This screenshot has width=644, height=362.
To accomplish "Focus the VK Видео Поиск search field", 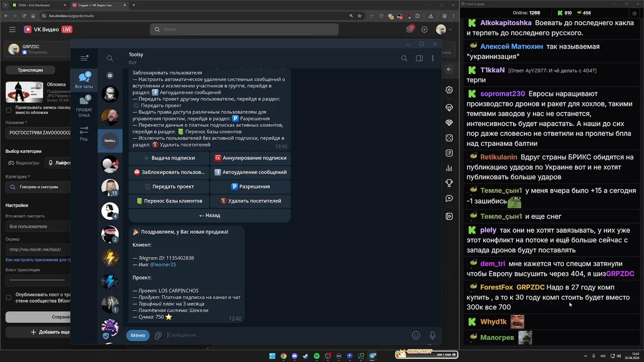I will [x=244, y=30].
